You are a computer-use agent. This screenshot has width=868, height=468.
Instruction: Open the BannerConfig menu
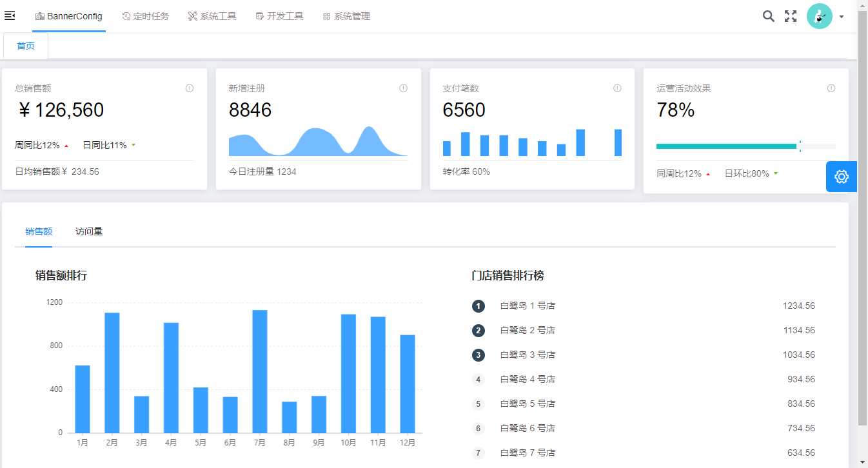[x=69, y=16]
